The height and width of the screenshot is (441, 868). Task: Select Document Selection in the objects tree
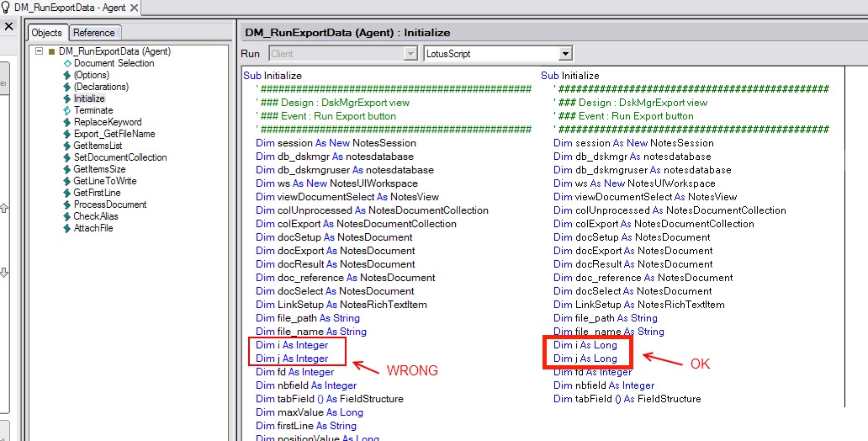click(x=114, y=63)
